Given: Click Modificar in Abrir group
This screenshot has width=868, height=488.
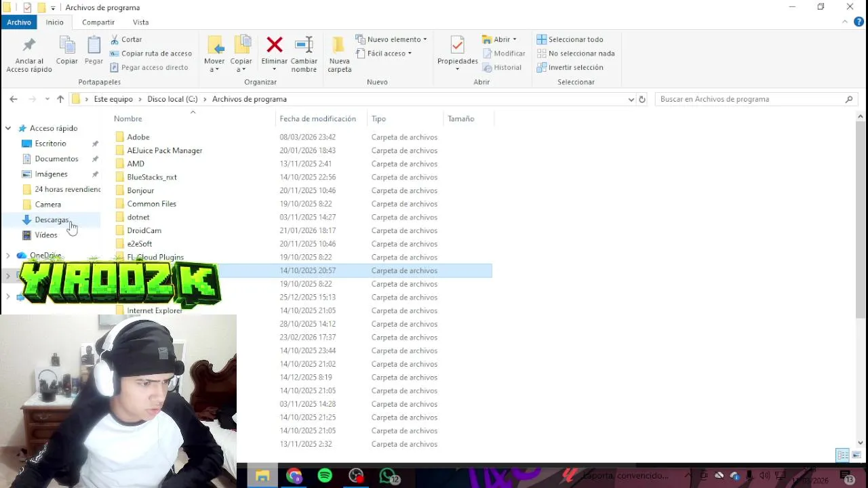Looking at the screenshot, I should coord(504,54).
